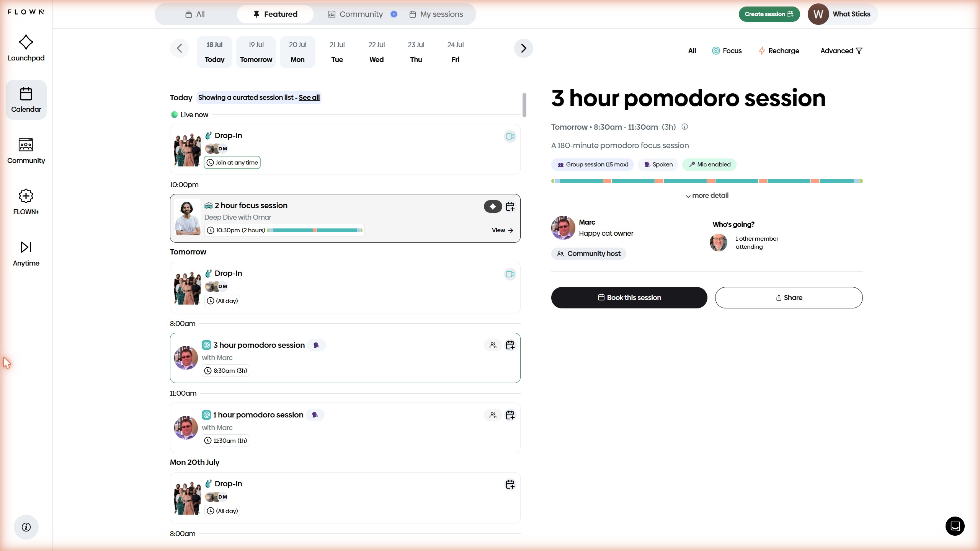
Task: Click group icon on 3 hour pomodoro session
Action: tap(493, 345)
